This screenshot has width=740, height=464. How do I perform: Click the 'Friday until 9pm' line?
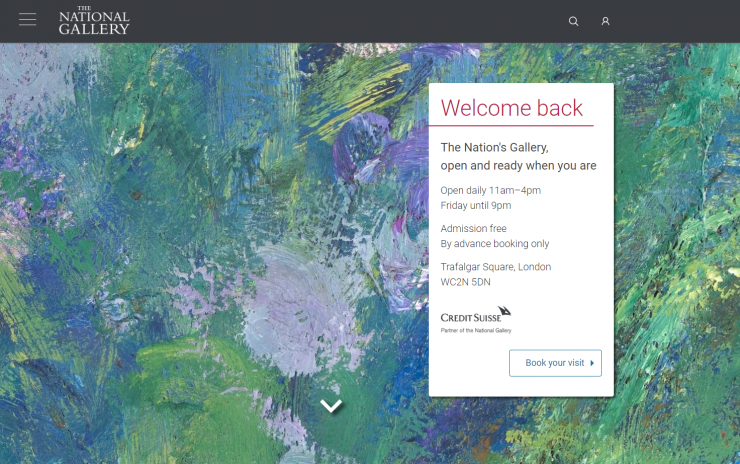475,206
